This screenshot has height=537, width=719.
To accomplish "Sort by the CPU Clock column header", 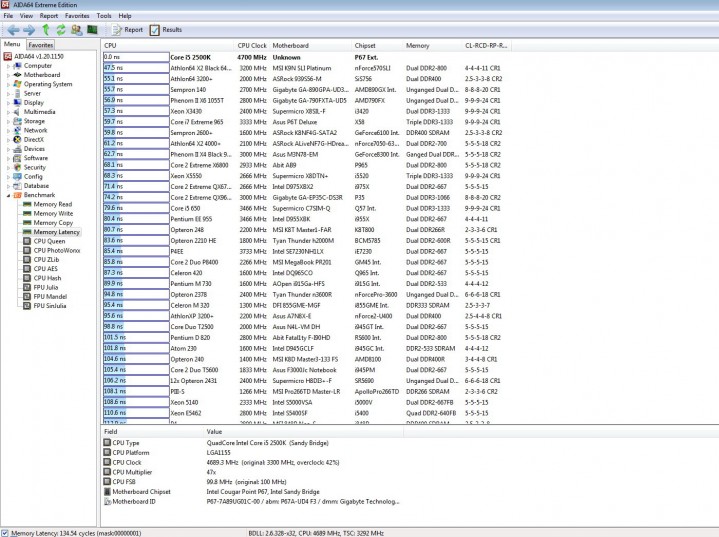I will point(252,45).
